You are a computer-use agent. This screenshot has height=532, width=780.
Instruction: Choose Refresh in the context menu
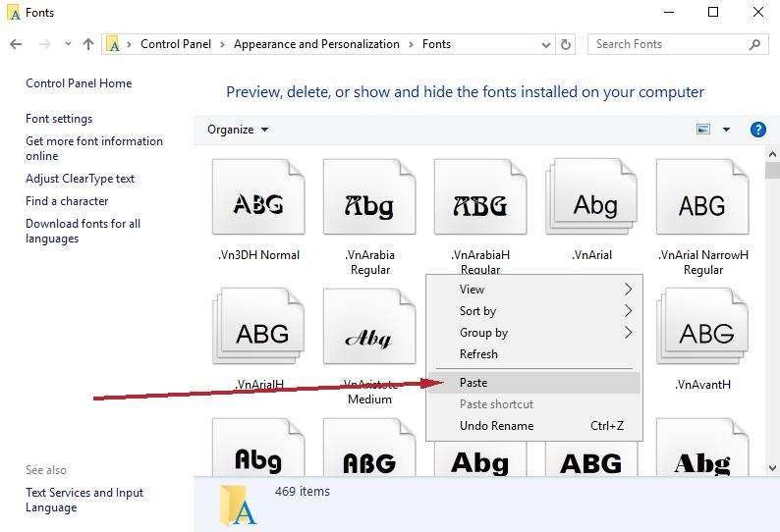coord(534,354)
